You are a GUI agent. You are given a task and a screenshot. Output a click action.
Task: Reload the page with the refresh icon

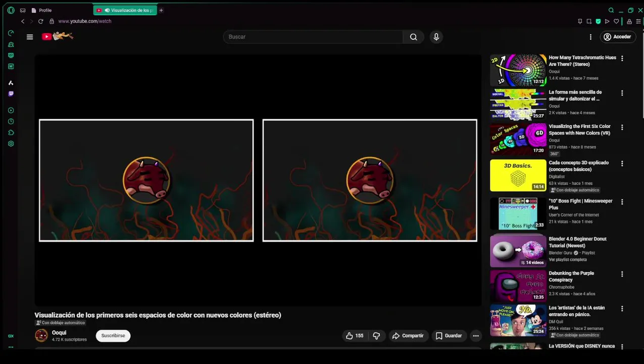point(41,21)
